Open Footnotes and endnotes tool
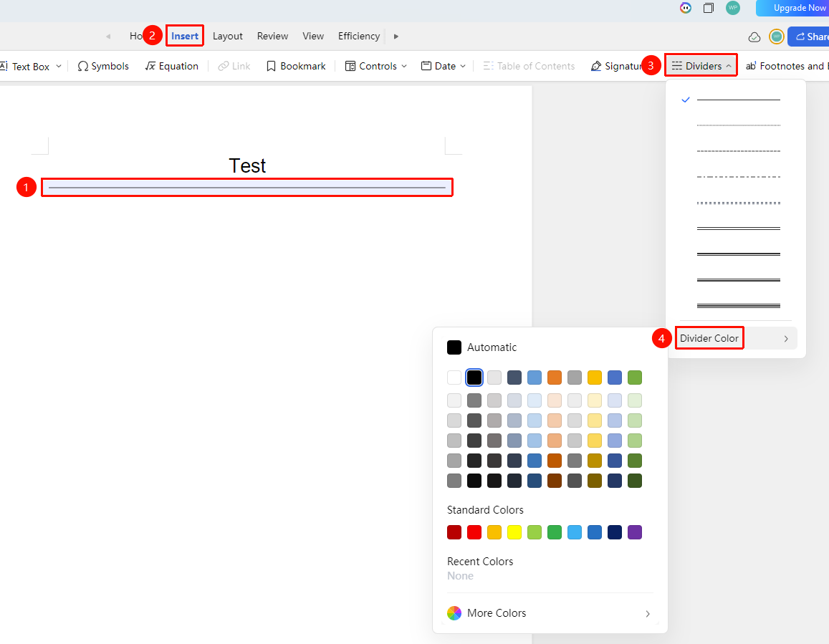 [x=787, y=66]
